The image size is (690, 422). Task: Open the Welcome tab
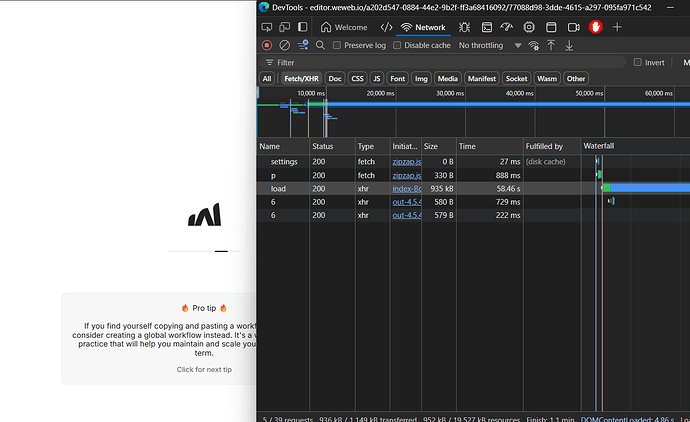344,27
